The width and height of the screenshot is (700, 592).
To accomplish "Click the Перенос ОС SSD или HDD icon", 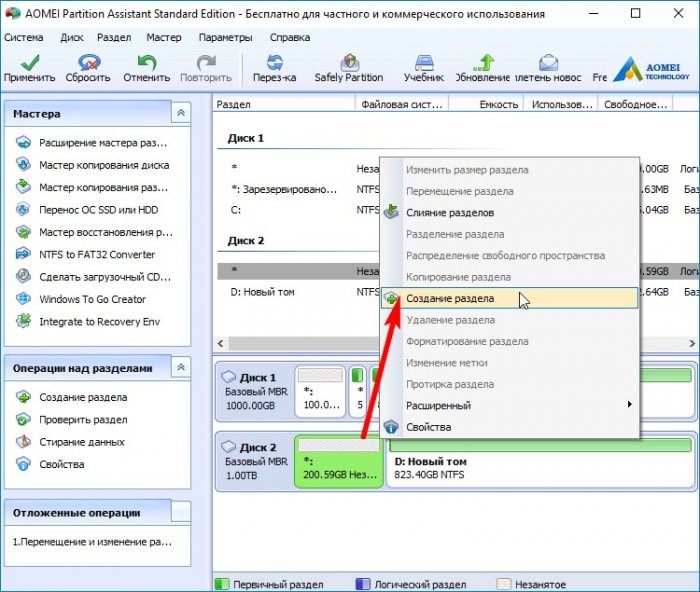I will tap(23, 209).
